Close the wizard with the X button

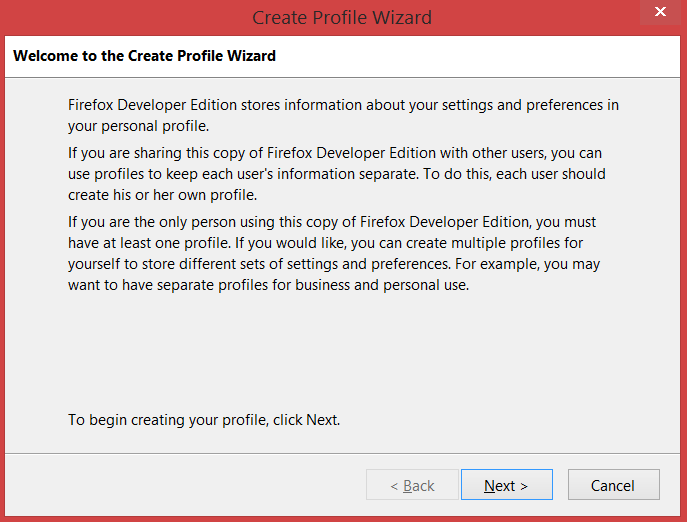[660, 12]
